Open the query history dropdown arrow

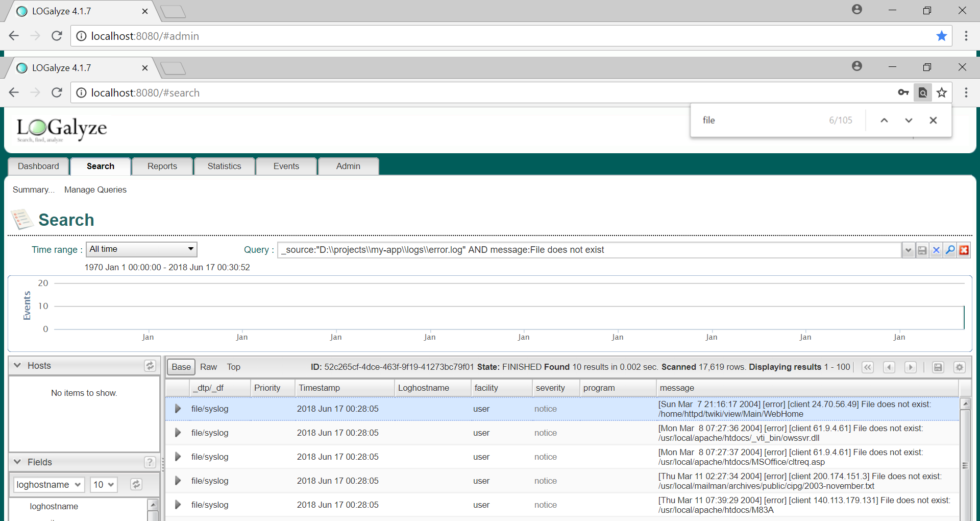908,250
